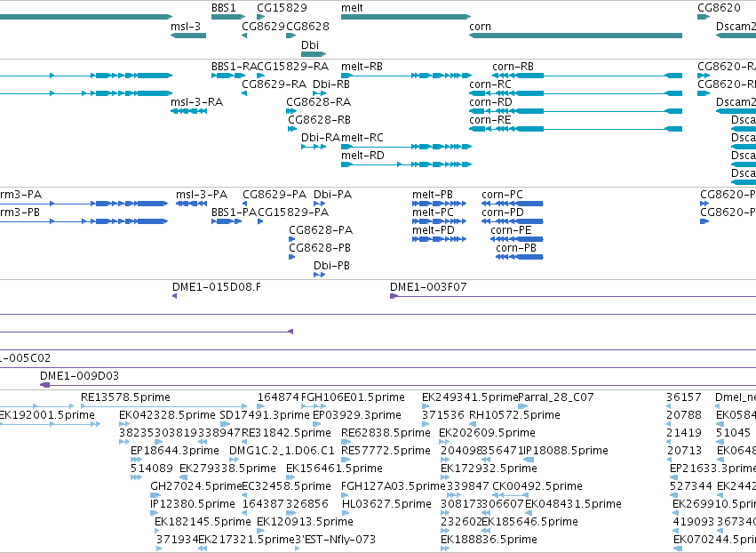
Task: Select the FGH106E01.5prime EST label
Action: pos(353,397)
